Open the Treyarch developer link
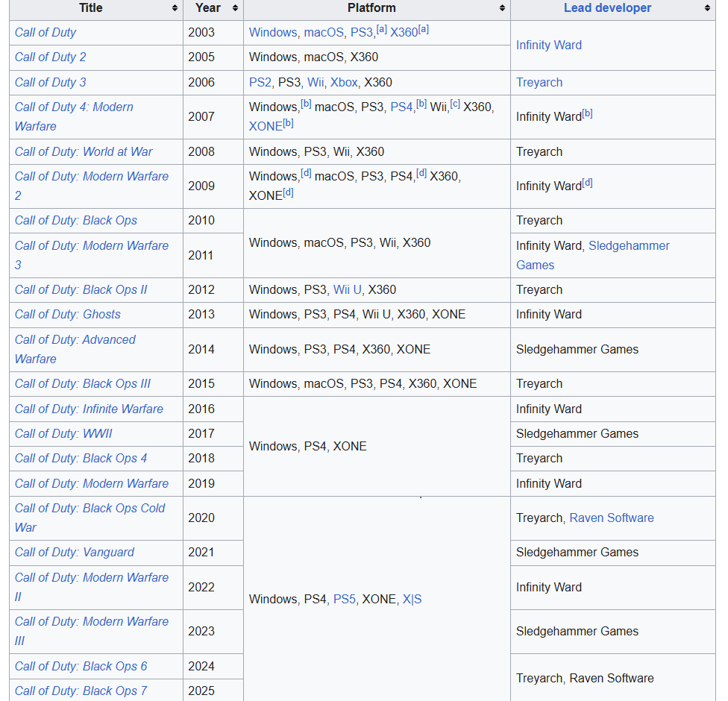Viewport: 728px width, 701px height. click(x=539, y=82)
